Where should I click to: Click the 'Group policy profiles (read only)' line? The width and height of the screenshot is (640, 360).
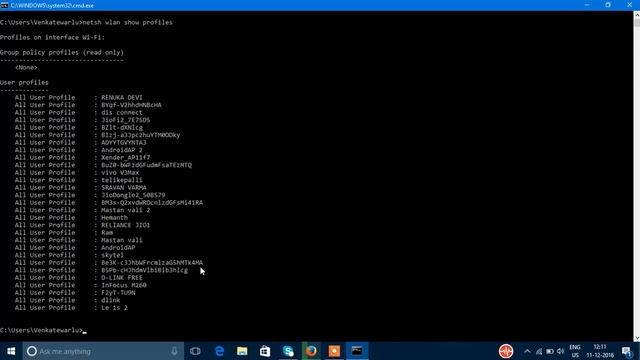(62, 53)
